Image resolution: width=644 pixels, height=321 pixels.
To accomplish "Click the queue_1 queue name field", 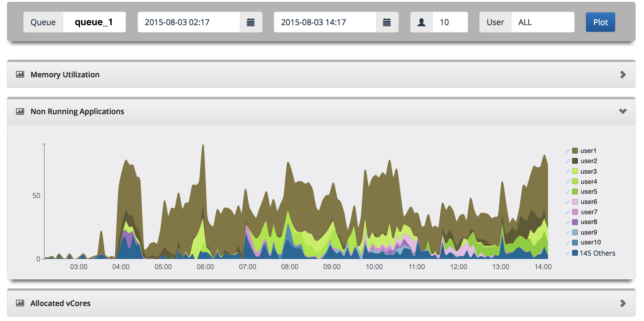I will pyautogui.click(x=94, y=22).
